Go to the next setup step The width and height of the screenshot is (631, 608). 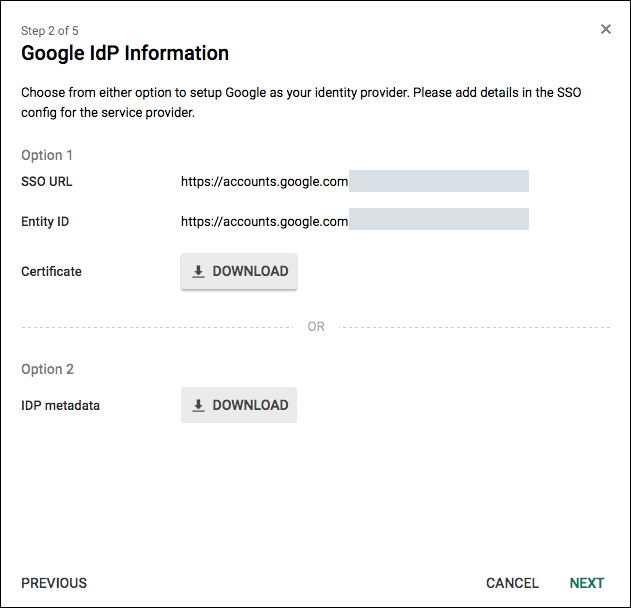(x=586, y=583)
